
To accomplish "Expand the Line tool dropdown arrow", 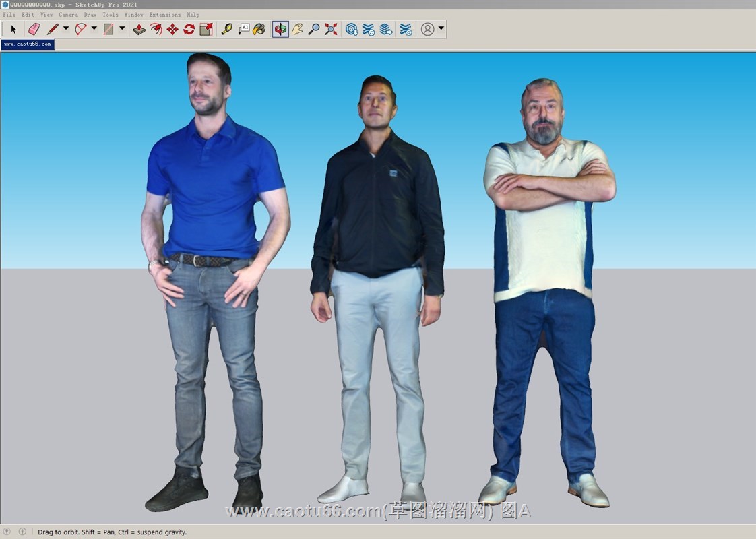I will pos(66,29).
